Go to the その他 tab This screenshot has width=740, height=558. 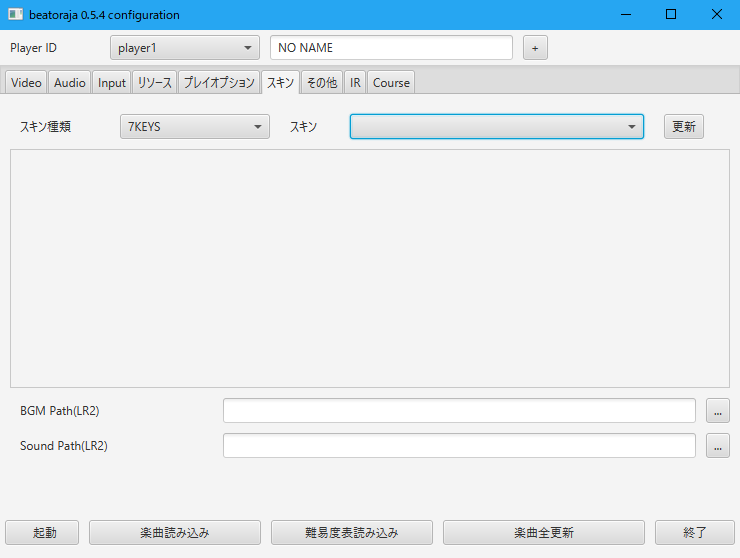[322, 83]
